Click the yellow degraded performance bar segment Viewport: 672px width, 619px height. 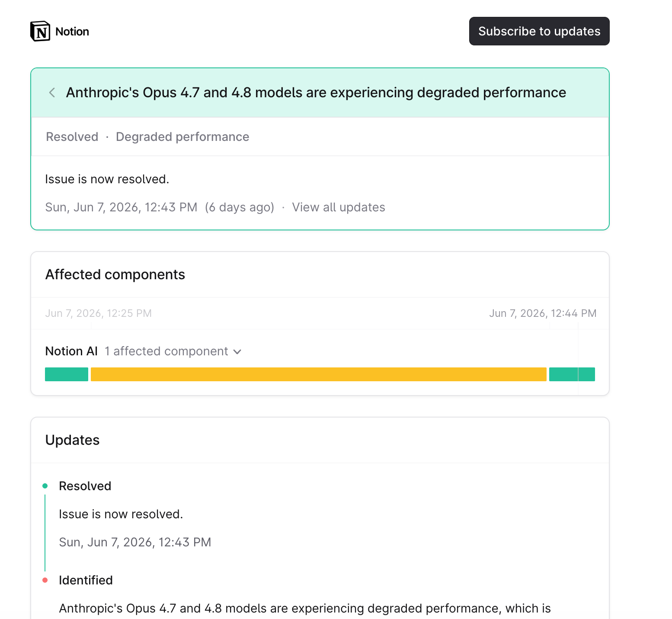pyautogui.click(x=318, y=374)
